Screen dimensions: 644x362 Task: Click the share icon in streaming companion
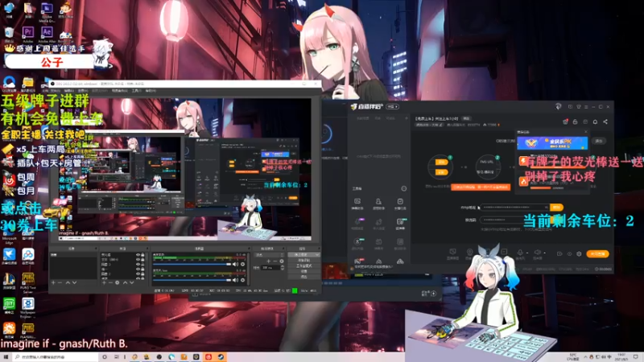[605, 122]
